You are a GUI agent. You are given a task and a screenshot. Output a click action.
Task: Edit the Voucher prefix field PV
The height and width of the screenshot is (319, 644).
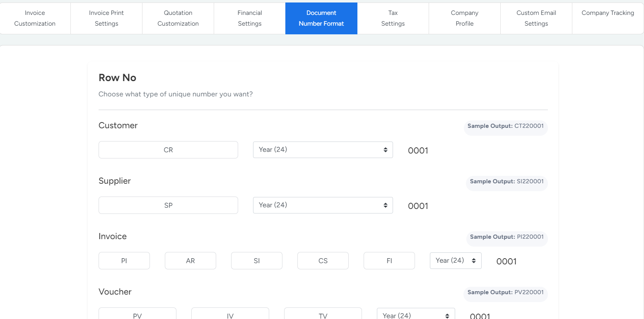pyautogui.click(x=137, y=314)
